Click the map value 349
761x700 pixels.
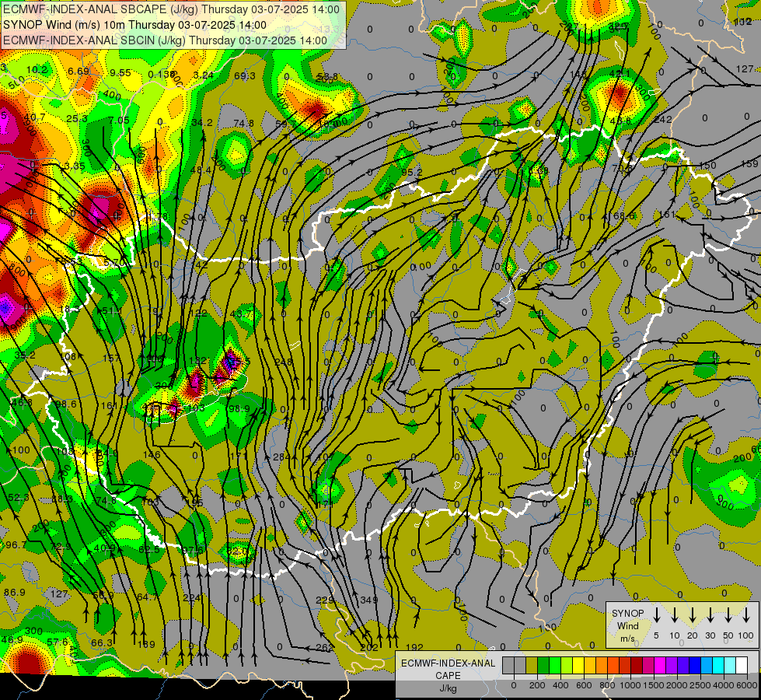[x=369, y=600]
